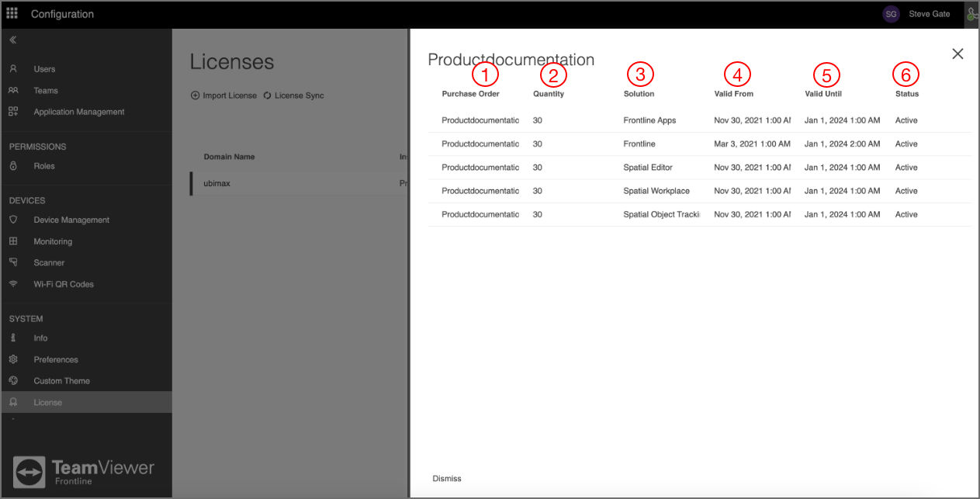
Task: Click the Info icon in sidebar
Action: 13,338
